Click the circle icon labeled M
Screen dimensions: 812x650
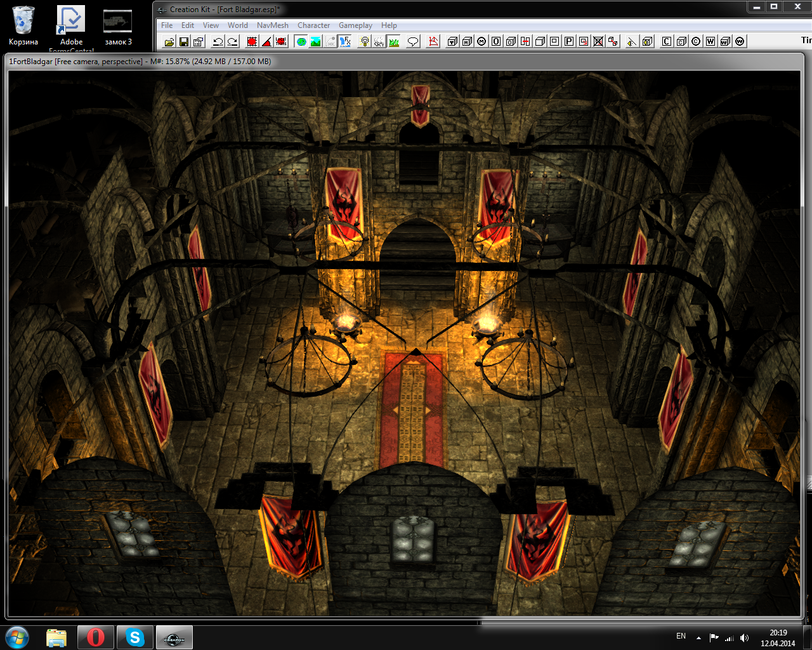click(481, 41)
